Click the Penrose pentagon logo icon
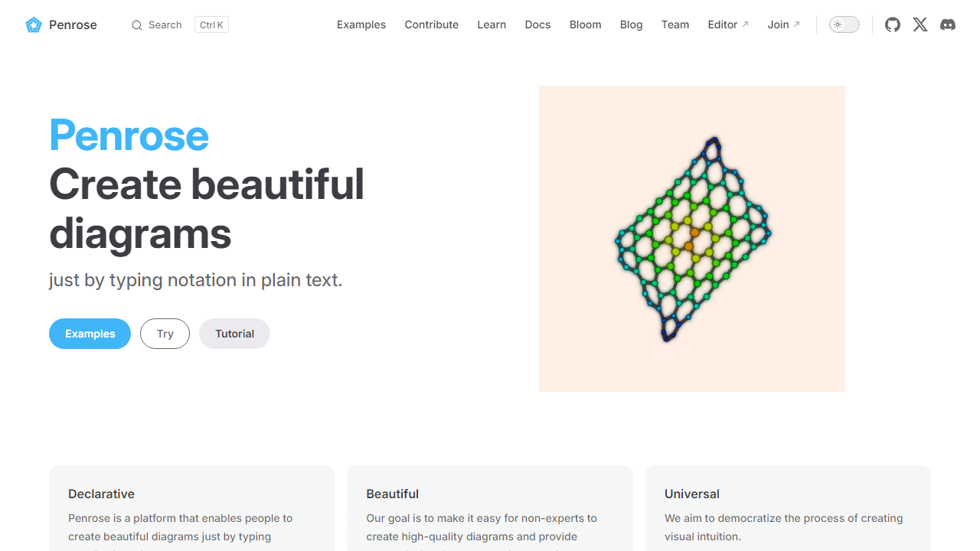The image size is (980, 551). click(x=34, y=24)
